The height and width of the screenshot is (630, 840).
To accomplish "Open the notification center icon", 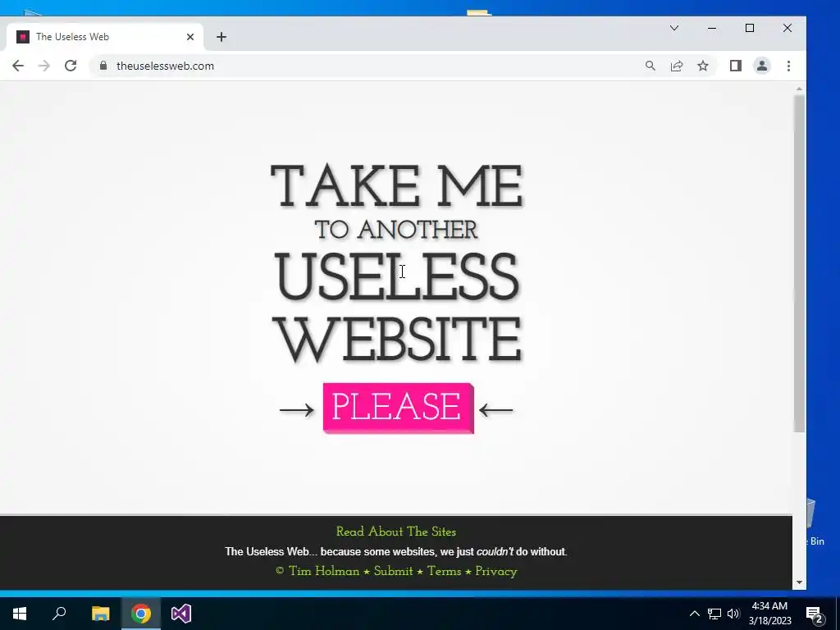I will pyautogui.click(x=815, y=614).
